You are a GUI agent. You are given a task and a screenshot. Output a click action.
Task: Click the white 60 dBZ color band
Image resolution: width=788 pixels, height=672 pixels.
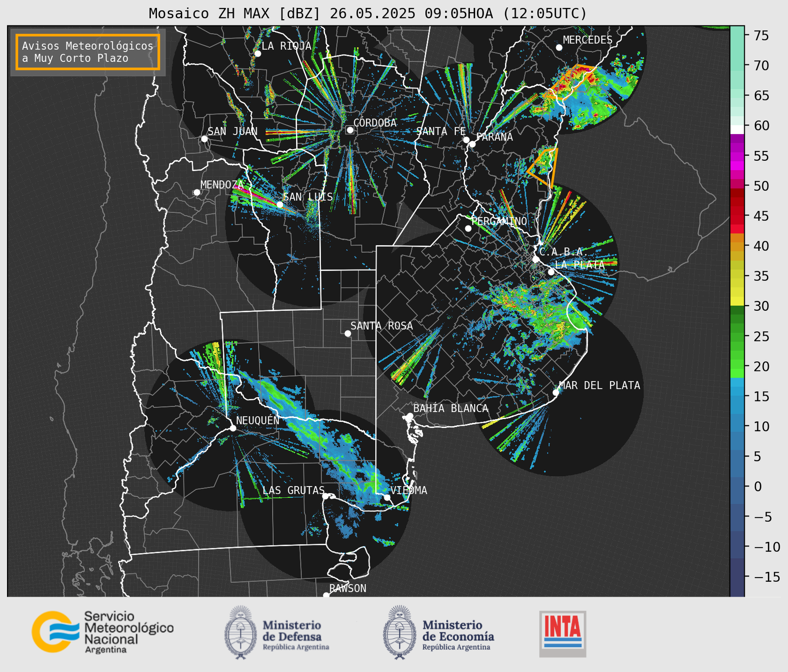[x=737, y=129]
